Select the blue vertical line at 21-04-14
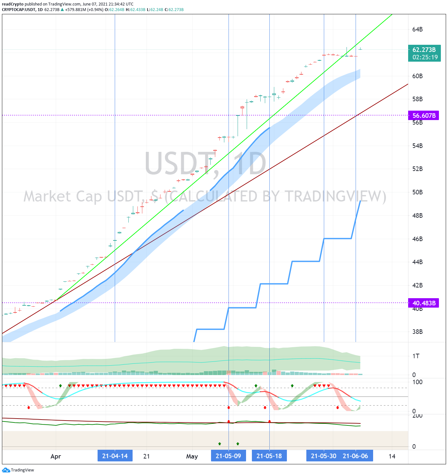The image size is (448, 476). click(115, 178)
